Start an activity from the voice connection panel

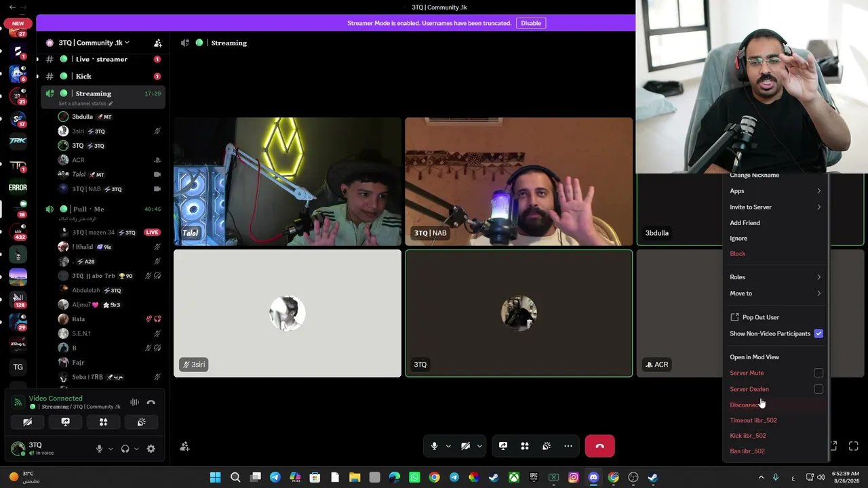coord(103,422)
